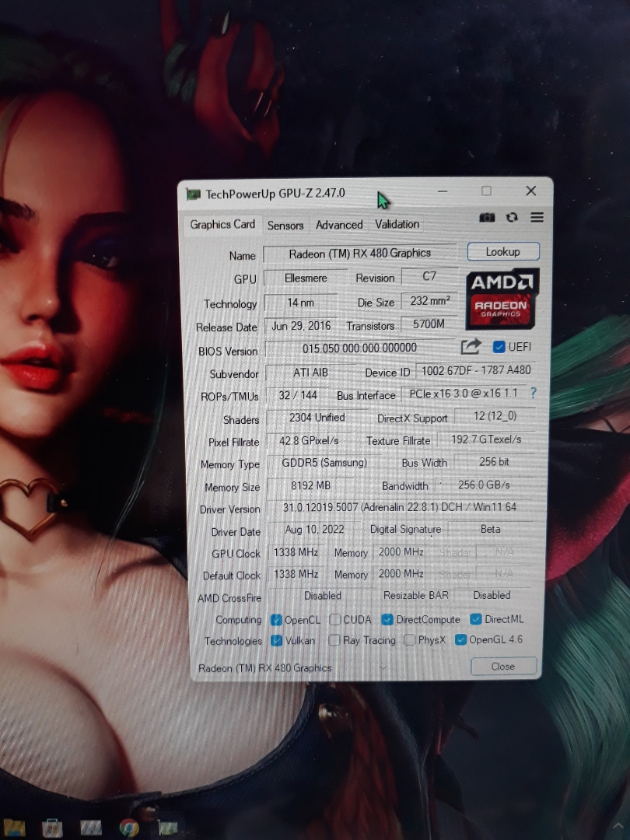This screenshot has height=840, width=630.
Task: Toggle the PhysX checkbox
Action: coord(409,639)
